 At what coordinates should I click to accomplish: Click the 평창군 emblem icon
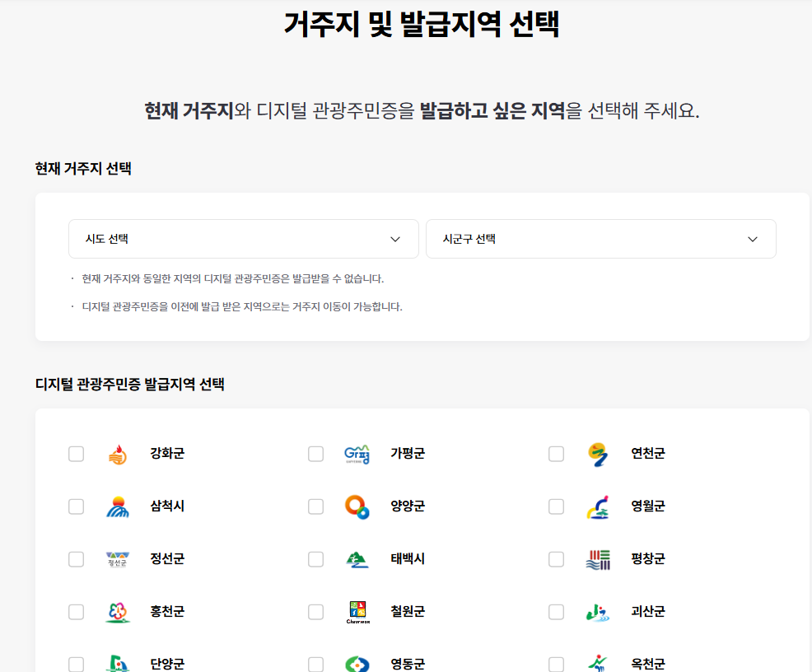coord(598,560)
